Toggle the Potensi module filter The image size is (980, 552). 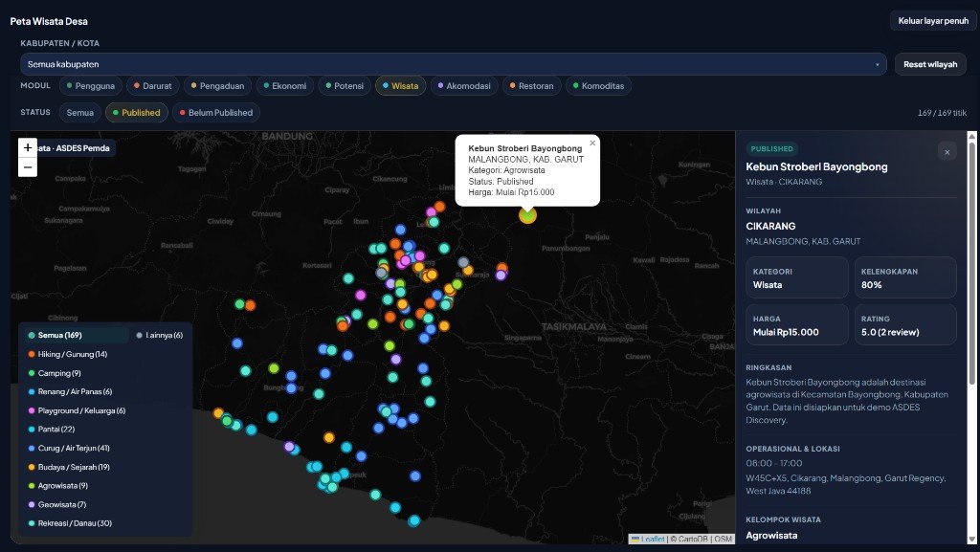(345, 86)
